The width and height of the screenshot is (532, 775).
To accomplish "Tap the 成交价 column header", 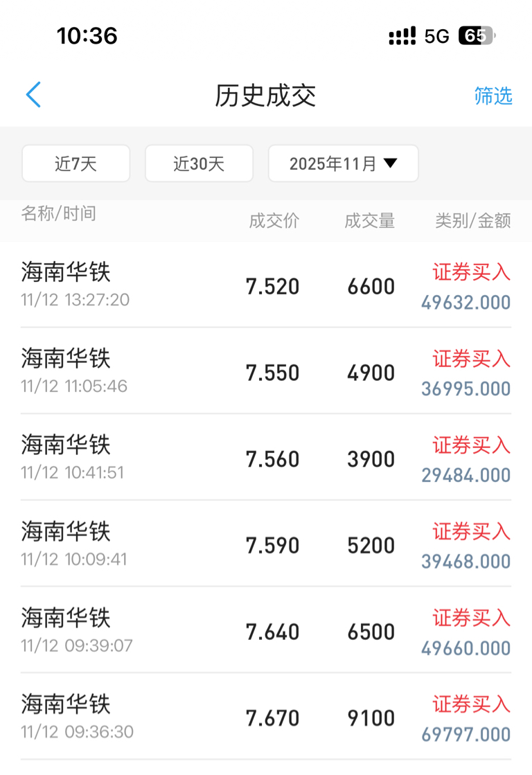I will [x=274, y=221].
